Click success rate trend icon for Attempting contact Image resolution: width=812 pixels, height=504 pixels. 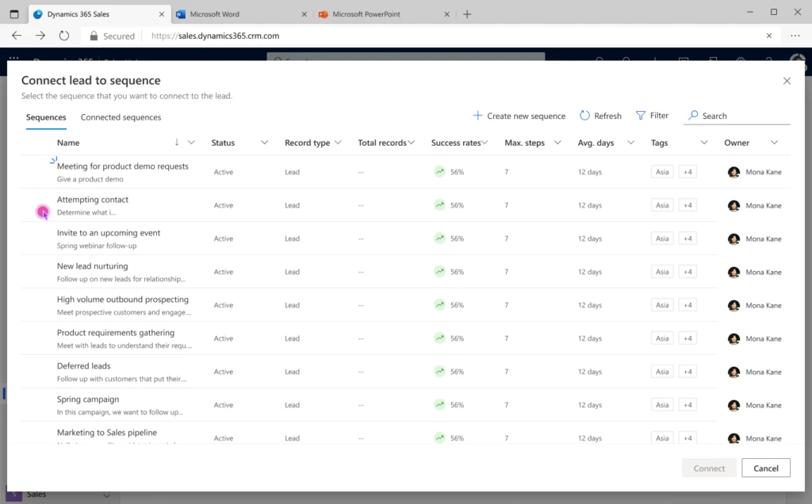pos(439,205)
